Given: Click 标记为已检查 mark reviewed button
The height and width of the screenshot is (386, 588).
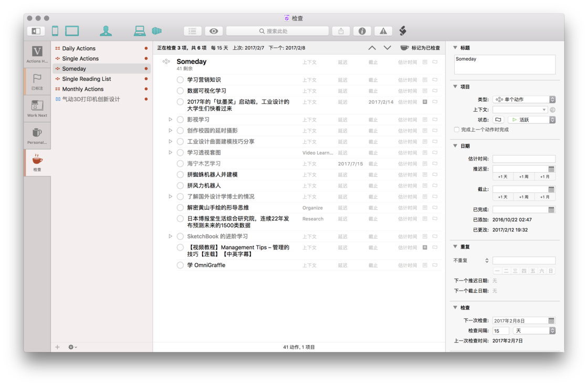Looking at the screenshot, I should [420, 48].
